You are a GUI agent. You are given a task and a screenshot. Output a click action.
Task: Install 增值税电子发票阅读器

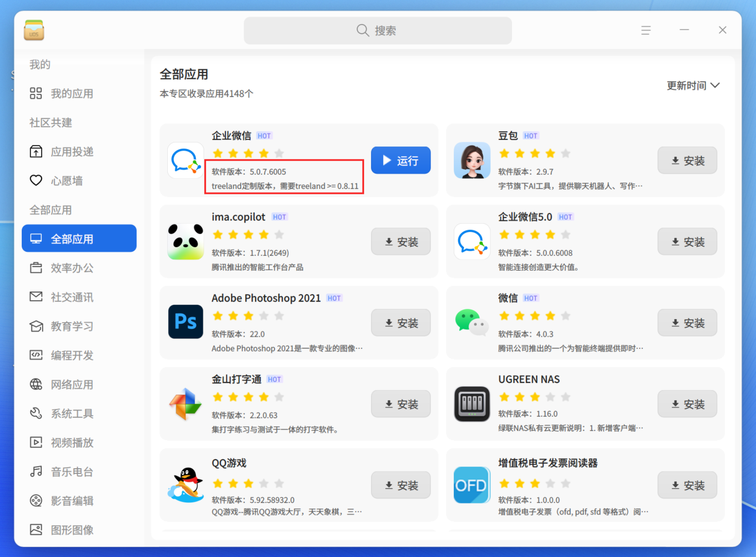[687, 485]
